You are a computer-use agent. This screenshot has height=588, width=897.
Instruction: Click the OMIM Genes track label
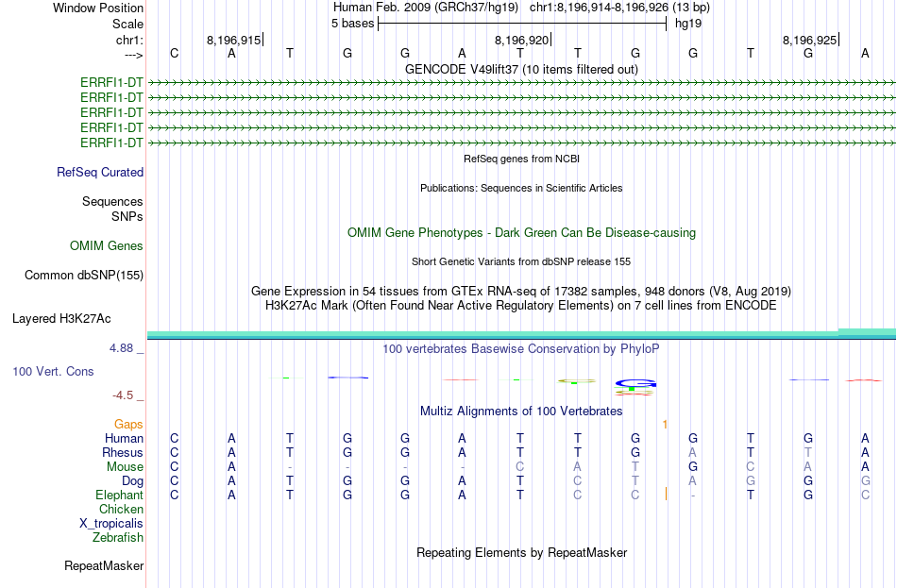coord(107,246)
